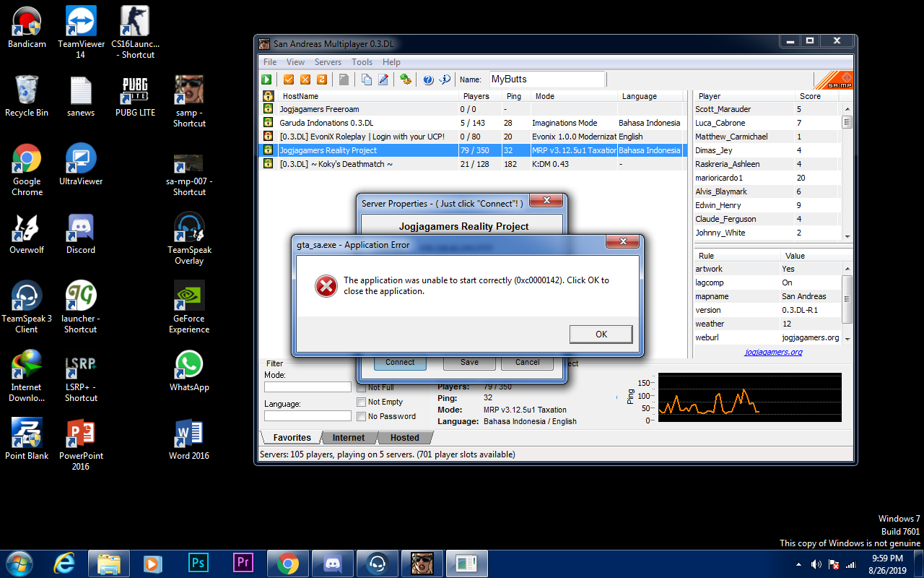Click the Windows Start button

19,563
